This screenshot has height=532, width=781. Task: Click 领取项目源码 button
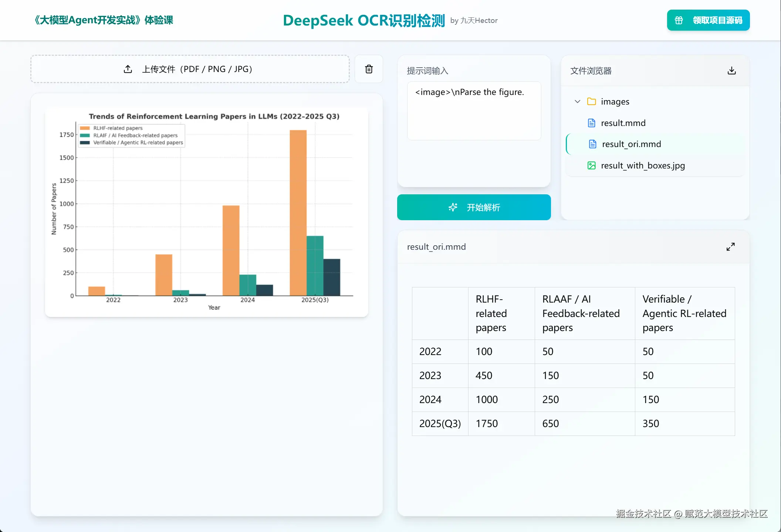(x=708, y=20)
